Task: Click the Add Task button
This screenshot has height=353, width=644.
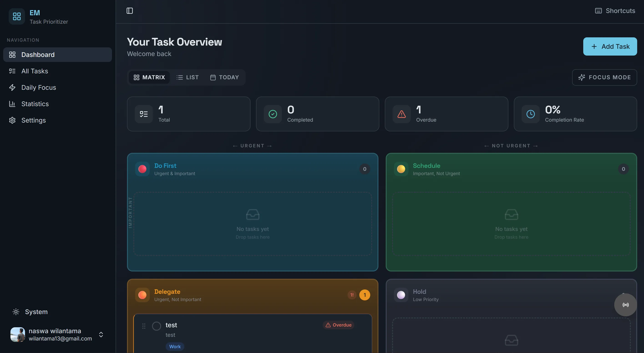Action: point(610,46)
